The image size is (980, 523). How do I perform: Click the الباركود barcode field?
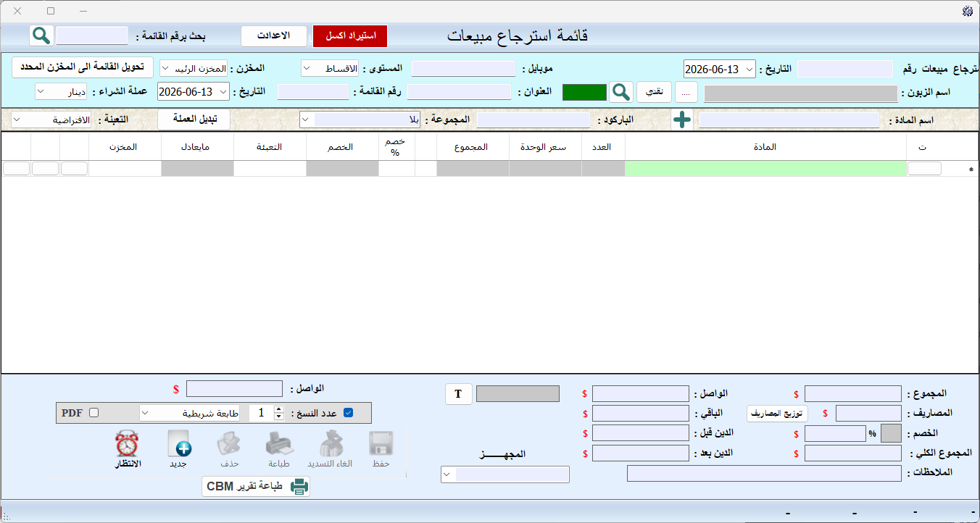(x=533, y=120)
